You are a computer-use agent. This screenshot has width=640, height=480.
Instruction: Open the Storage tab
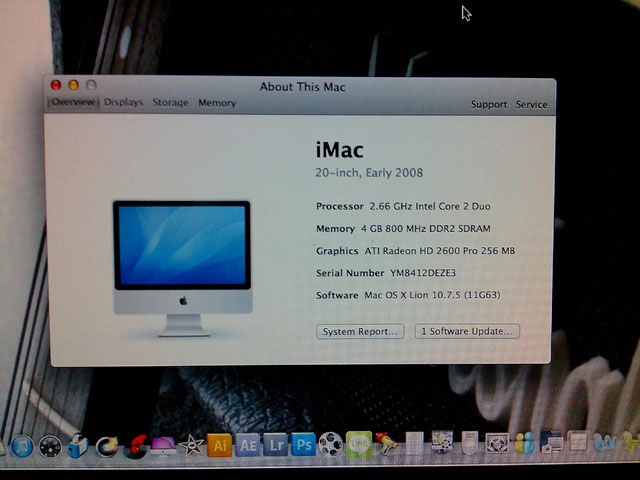coord(171,102)
